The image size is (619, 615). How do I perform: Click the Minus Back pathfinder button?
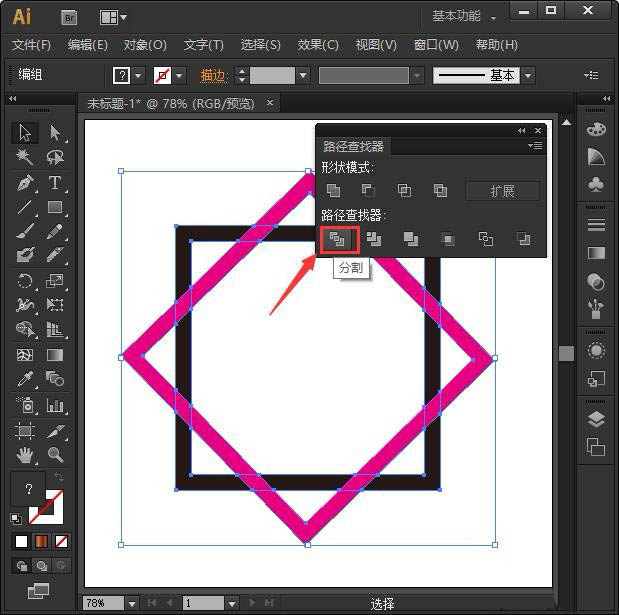tap(523, 239)
